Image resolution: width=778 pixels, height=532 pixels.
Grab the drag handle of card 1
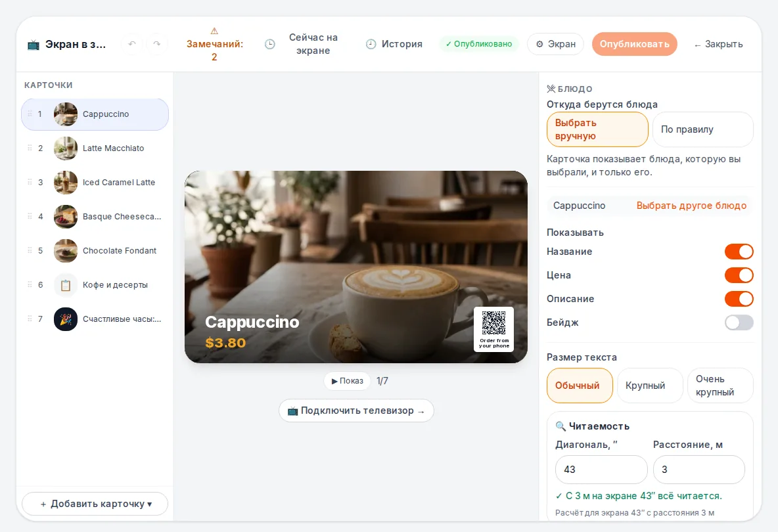click(30, 114)
